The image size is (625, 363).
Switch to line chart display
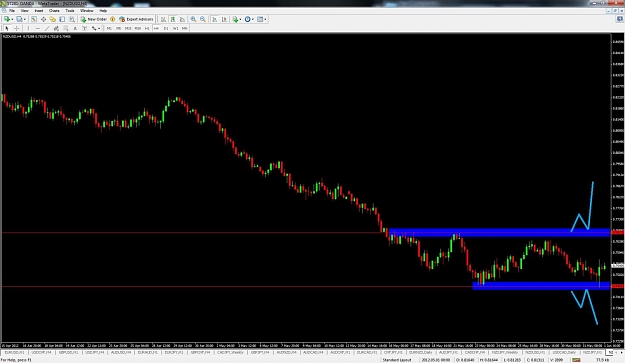[183, 19]
